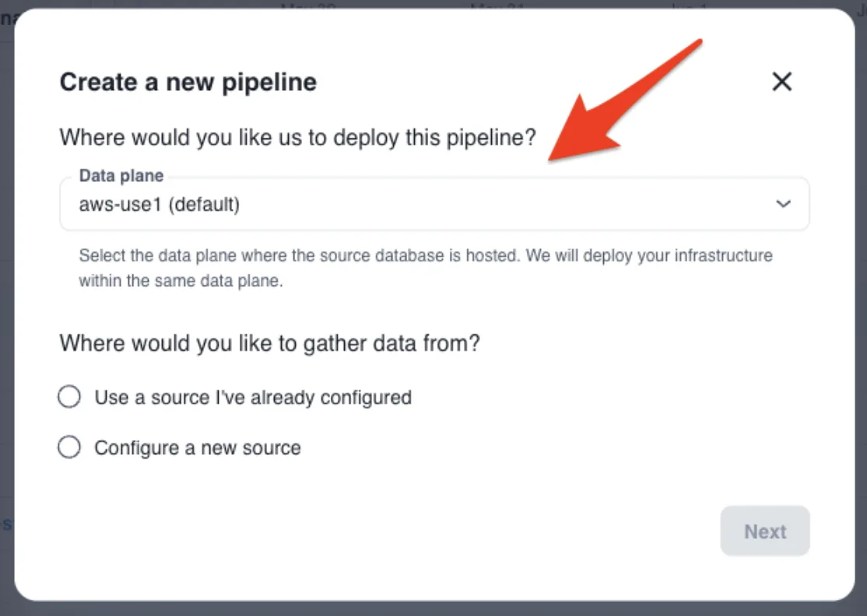Select the aws-use1 (default) value text

pyautogui.click(x=160, y=205)
